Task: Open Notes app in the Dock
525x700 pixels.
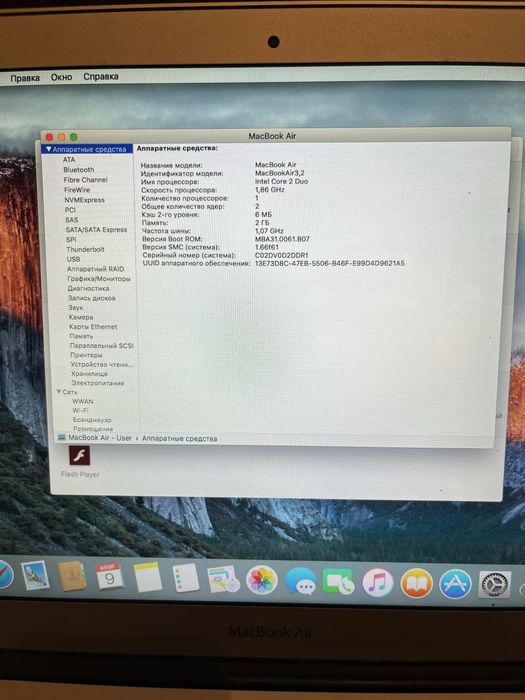Action: [x=147, y=577]
